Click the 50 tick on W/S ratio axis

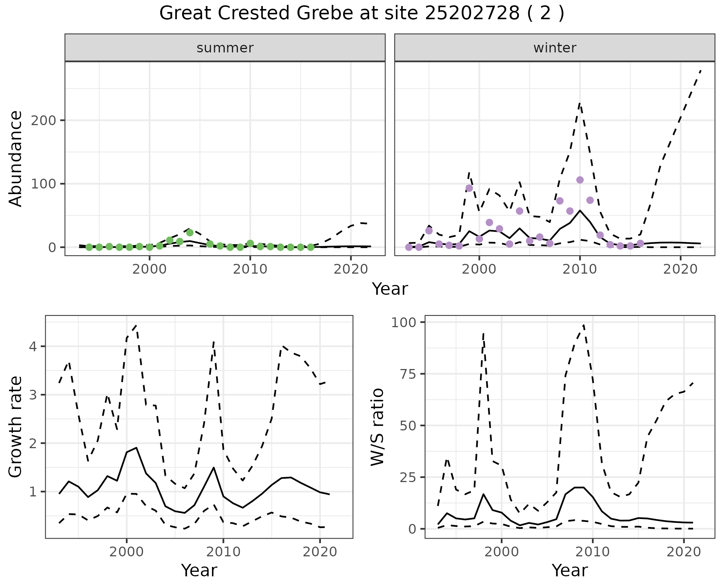[407, 426]
